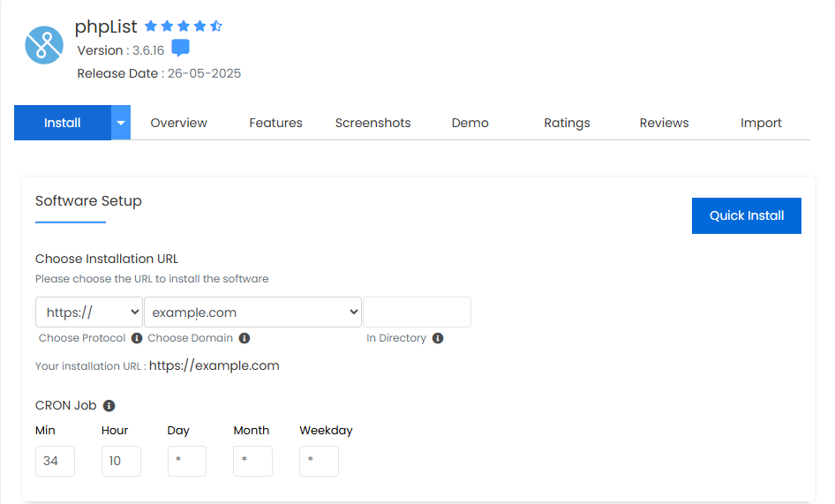This screenshot has width=835, height=504.
Task: Switch to the Overview tab
Action: click(x=178, y=123)
